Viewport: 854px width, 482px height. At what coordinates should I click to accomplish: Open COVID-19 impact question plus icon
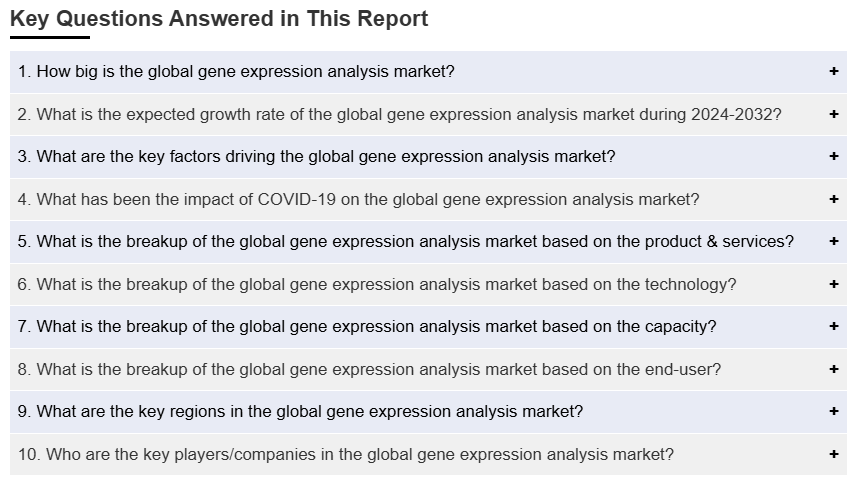coord(833,199)
